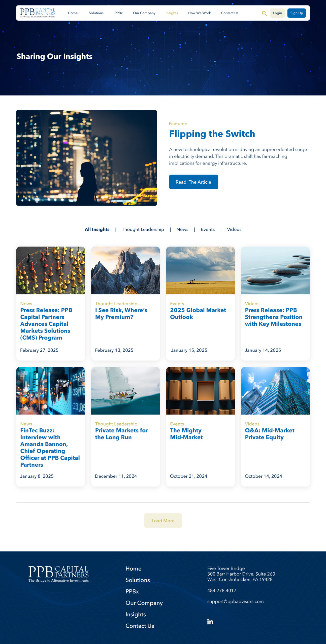This screenshot has width=326, height=644.
Task: Open Press Release Advances Capital Markets Solutions title
Action: click(x=46, y=324)
